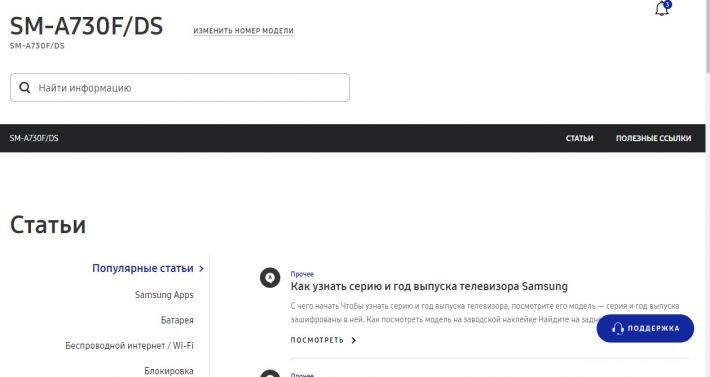
Task: Select the Батарея category
Action: click(x=177, y=320)
